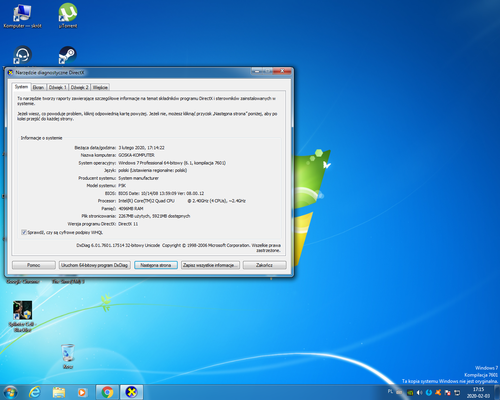
Task: Click Uruchom 64-bitowy program DxDiag button
Action: [95, 265]
